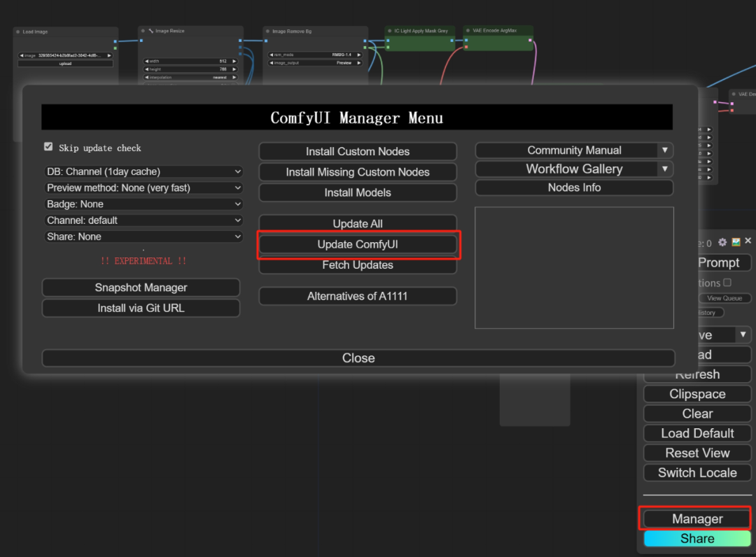This screenshot has height=557, width=756.
Task: Click Install Missing Custom Nodes
Action: coord(358,172)
